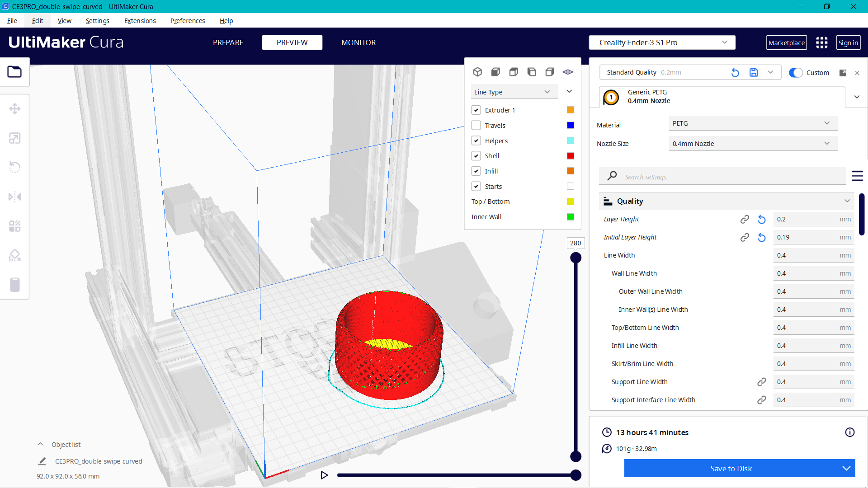This screenshot has height=488, width=868.
Task: Open the Marketplace
Action: point(786,43)
